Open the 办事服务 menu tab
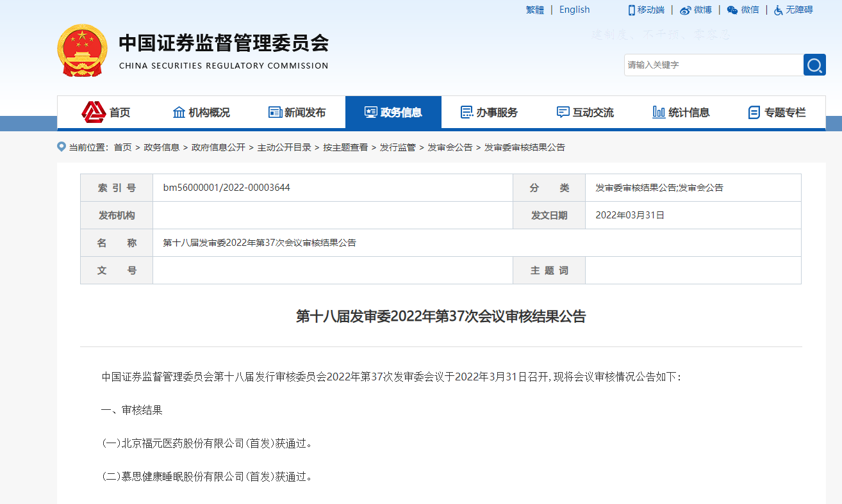This screenshot has height=504, width=842. coord(489,112)
